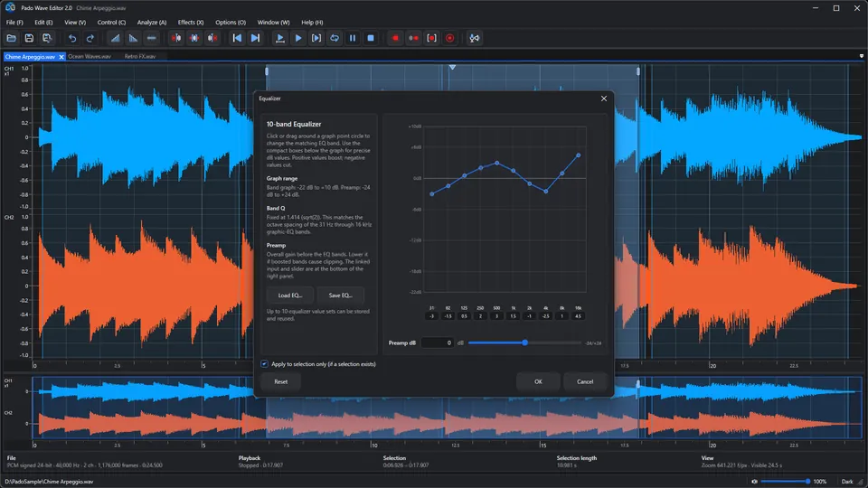Click the 31 Hz band value box
Screen dimensions: 868x488
[x=432, y=316]
